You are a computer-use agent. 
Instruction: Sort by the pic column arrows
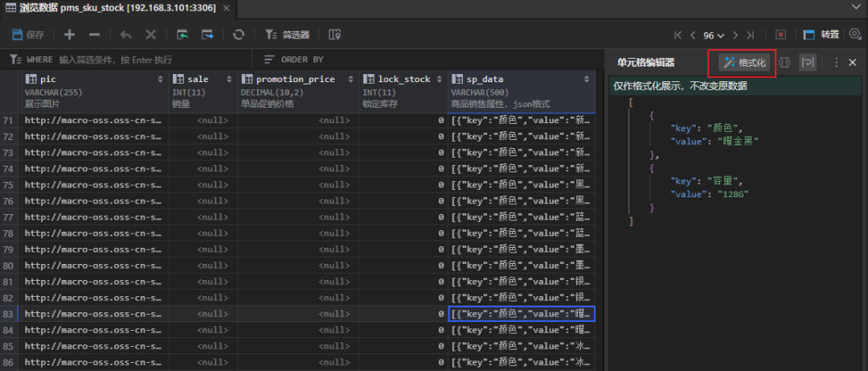(160, 79)
